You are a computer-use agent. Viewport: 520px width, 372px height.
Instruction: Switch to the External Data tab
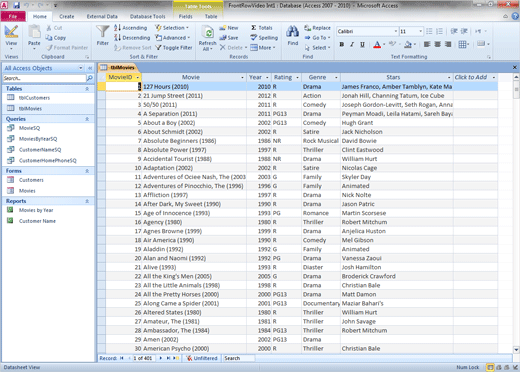(102, 16)
